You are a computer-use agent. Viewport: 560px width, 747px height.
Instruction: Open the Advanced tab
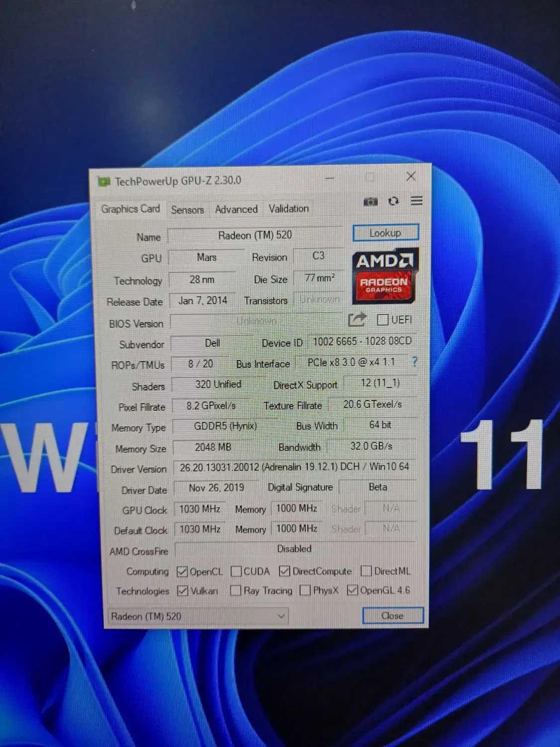pos(236,209)
